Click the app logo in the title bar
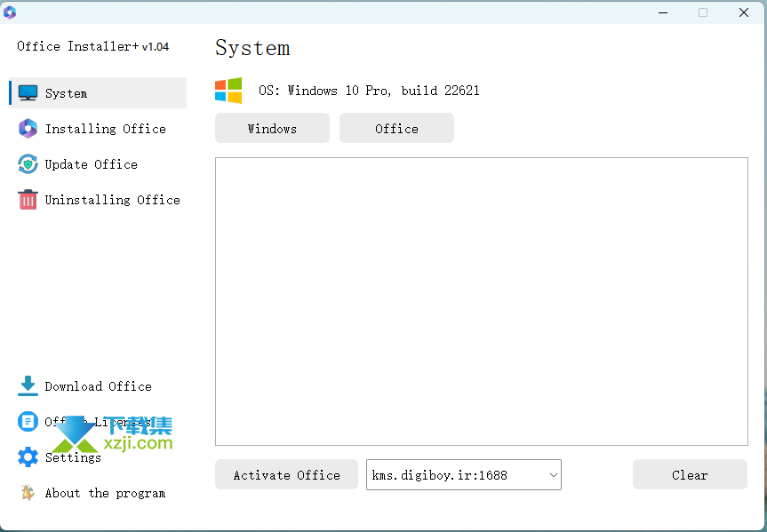The image size is (767, 532). [x=10, y=12]
